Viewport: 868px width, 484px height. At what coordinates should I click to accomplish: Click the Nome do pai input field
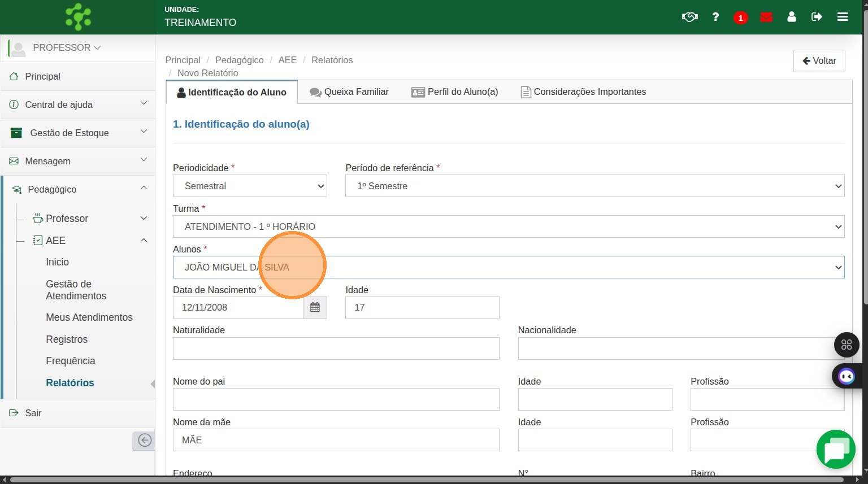[x=336, y=399]
